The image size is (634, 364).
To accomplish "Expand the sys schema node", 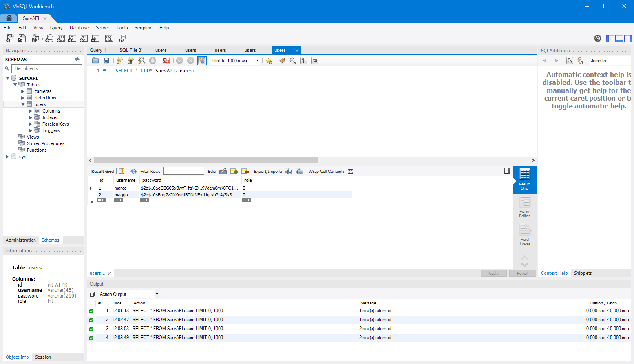I will pos(7,157).
